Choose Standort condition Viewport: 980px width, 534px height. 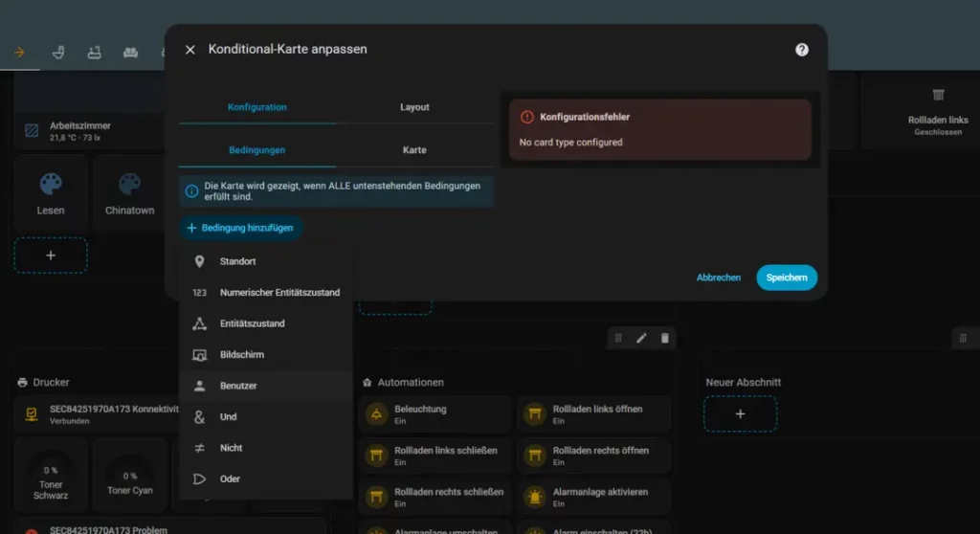pos(266,261)
